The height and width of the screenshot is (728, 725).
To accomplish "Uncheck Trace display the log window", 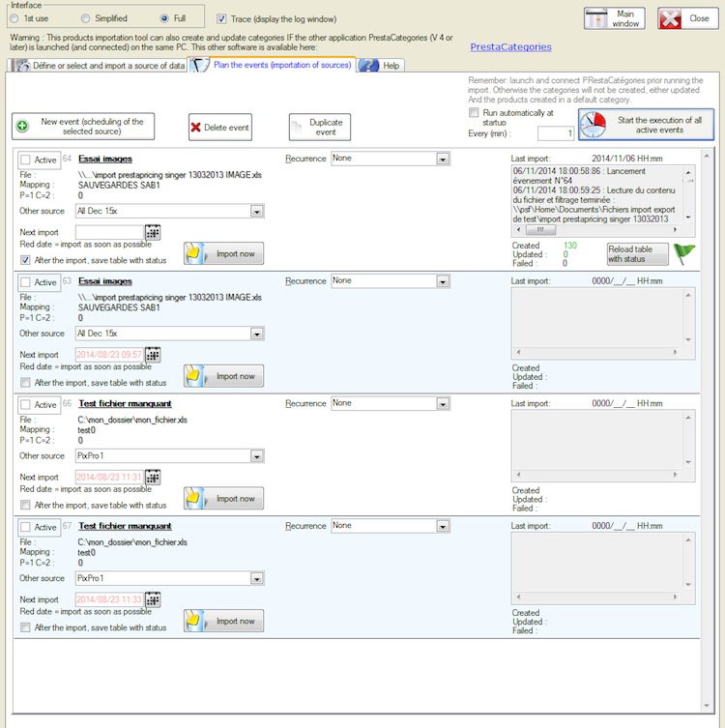I will (x=222, y=18).
